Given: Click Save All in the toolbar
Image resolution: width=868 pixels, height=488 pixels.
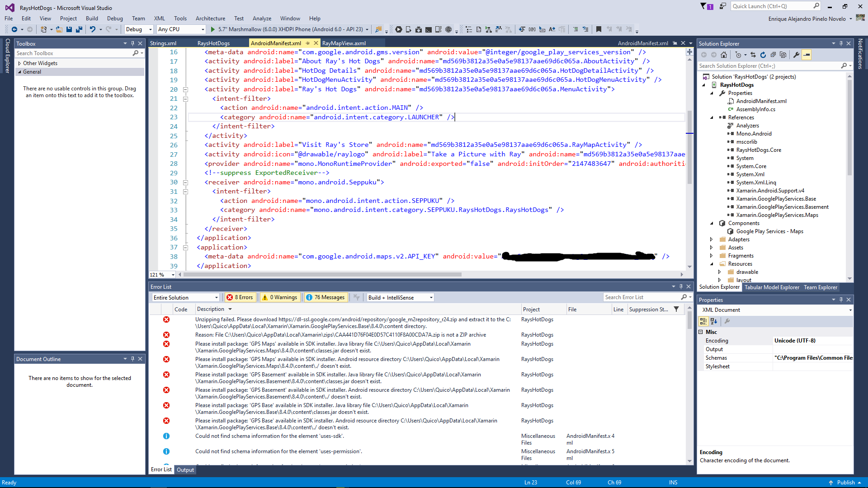Looking at the screenshot, I should point(79,29).
